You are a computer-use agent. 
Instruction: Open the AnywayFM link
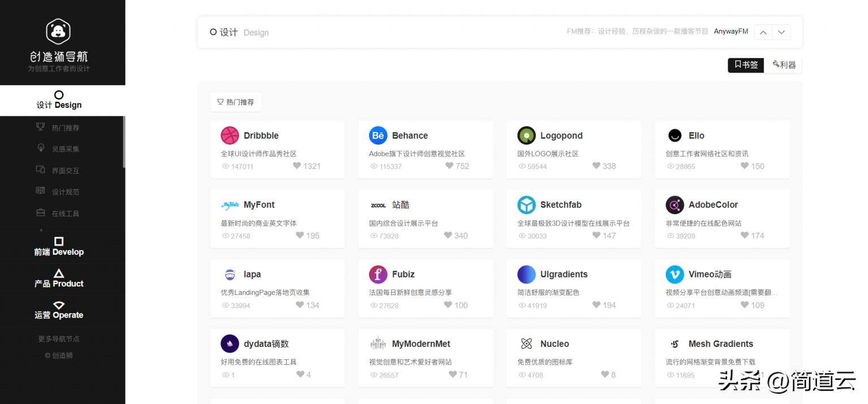click(731, 32)
